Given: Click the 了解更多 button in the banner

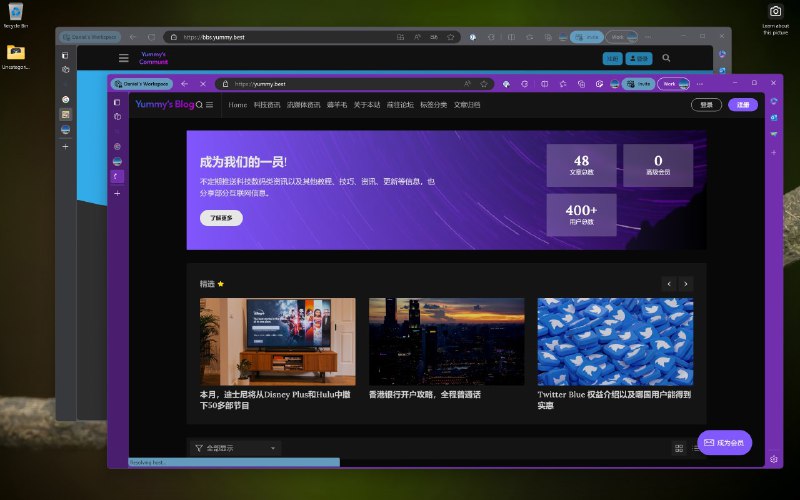Looking at the screenshot, I should [x=221, y=218].
